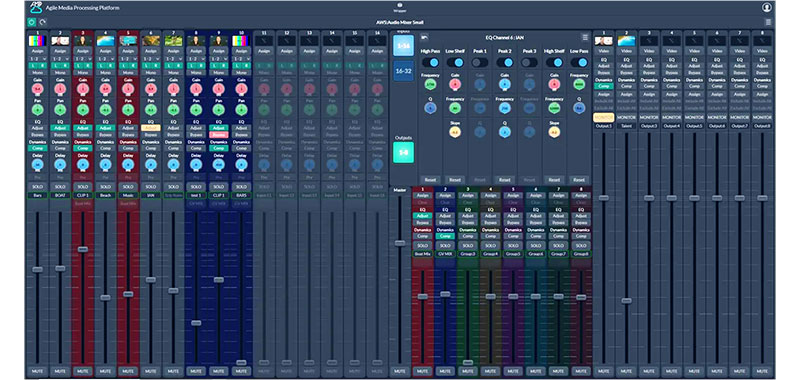Screen dimensions: 800x380
Task: Open the 1-2 routing dropdown on channel 2
Action: [x=60, y=59]
